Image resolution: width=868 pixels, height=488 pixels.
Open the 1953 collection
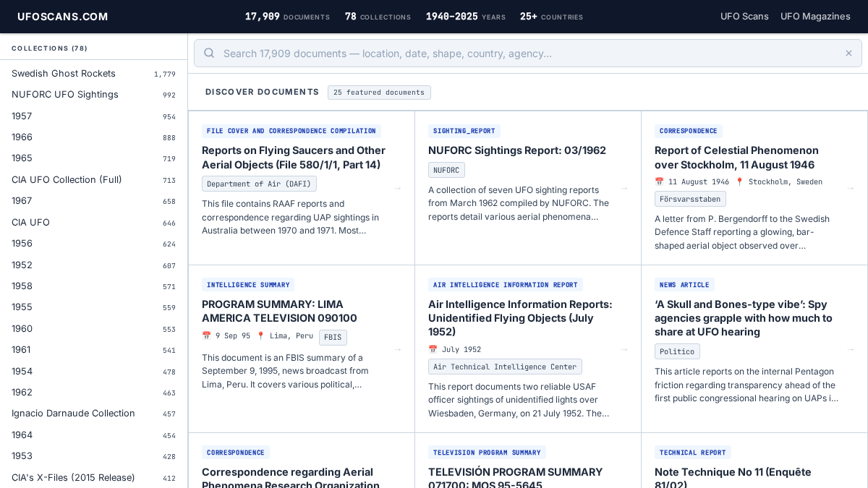pos(93,456)
